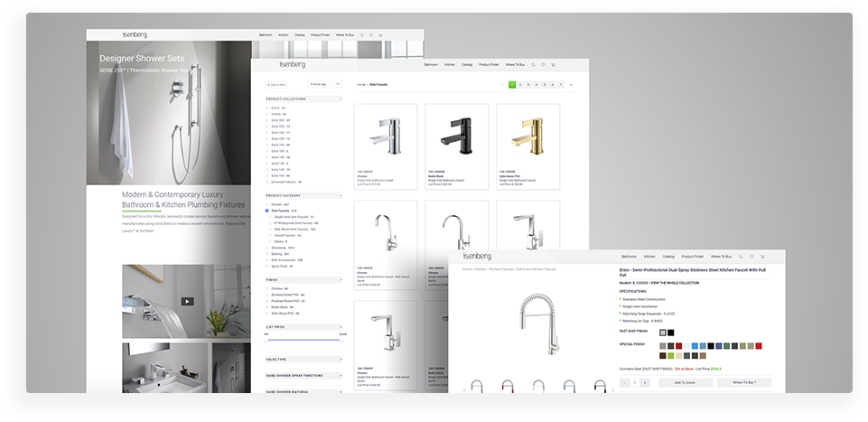Check the Matte Black finish filter
The width and height of the screenshot is (868, 422).
point(267,307)
